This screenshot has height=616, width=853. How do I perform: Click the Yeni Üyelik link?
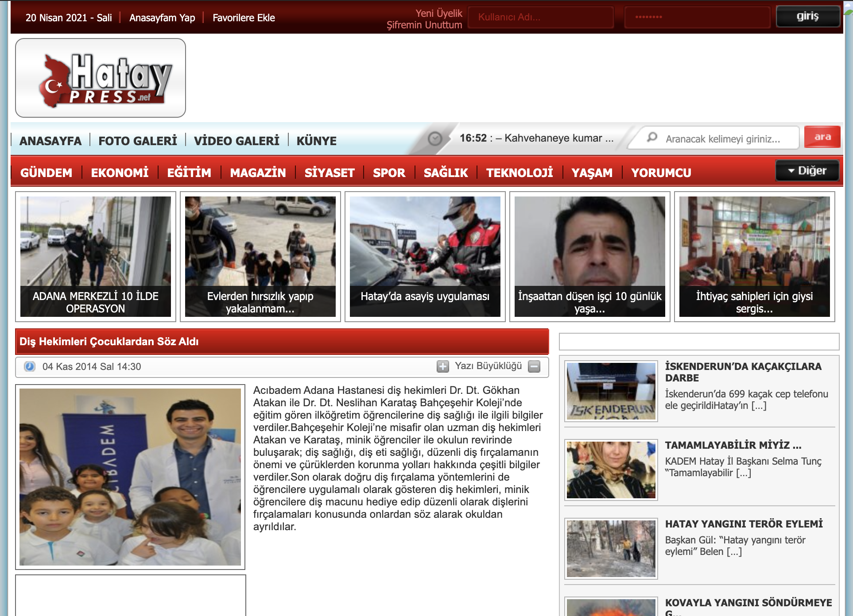pos(438,13)
